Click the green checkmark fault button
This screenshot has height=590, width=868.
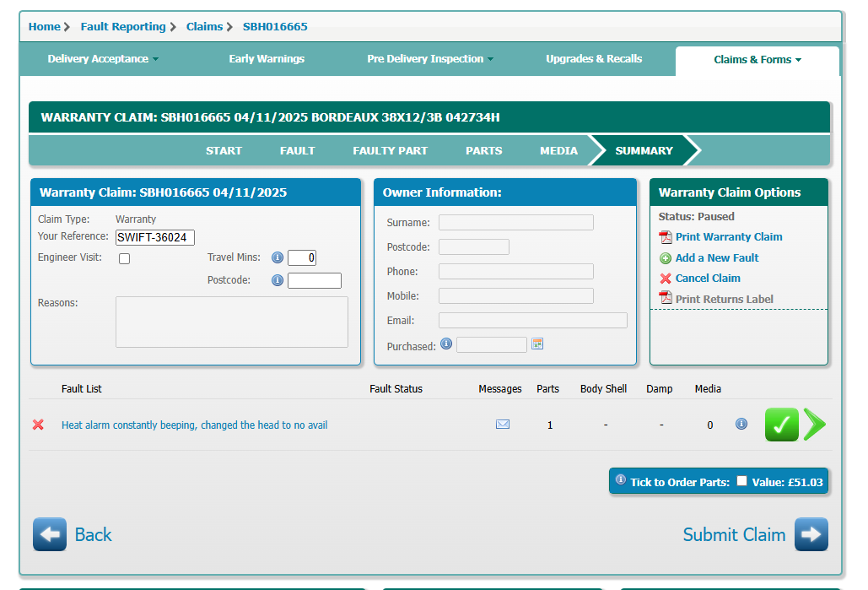click(x=782, y=425)
